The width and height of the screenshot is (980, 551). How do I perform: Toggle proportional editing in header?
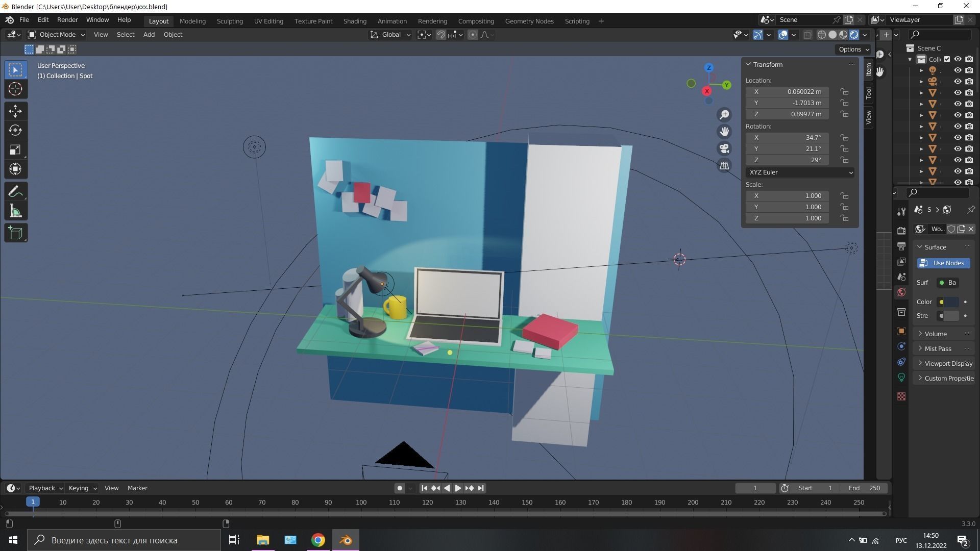coord(473,35)
